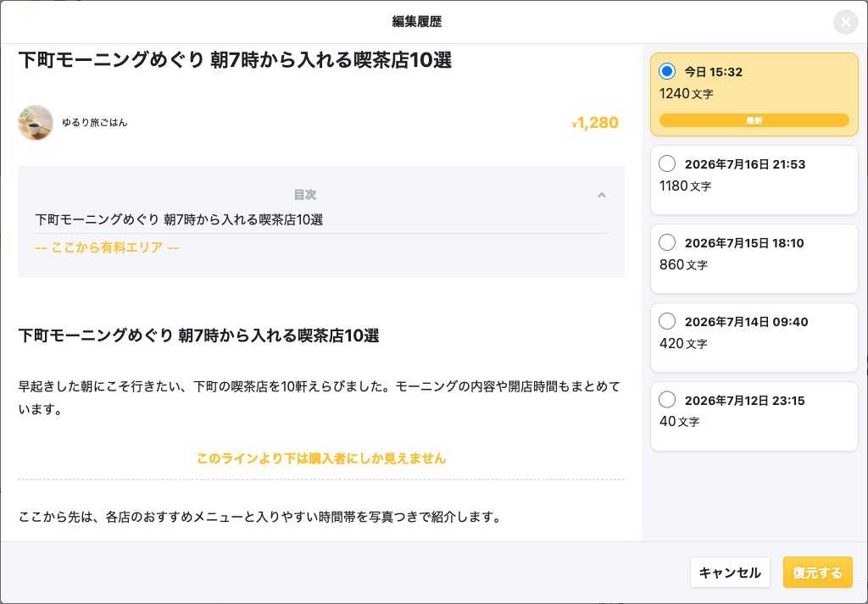Select the 2026年7月12日 23:15 version radio button
The height and width of the screenshot is (604, 868).
click(667, 400)
